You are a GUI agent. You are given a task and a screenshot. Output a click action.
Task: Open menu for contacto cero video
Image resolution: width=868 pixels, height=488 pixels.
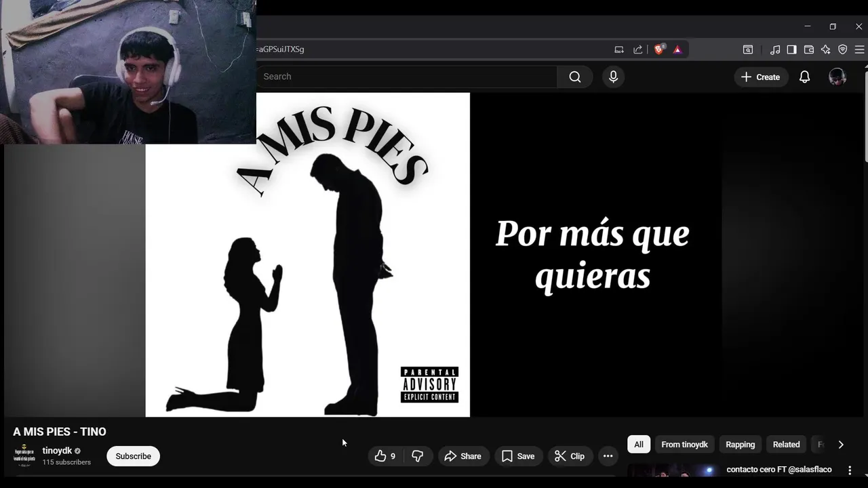850,470
